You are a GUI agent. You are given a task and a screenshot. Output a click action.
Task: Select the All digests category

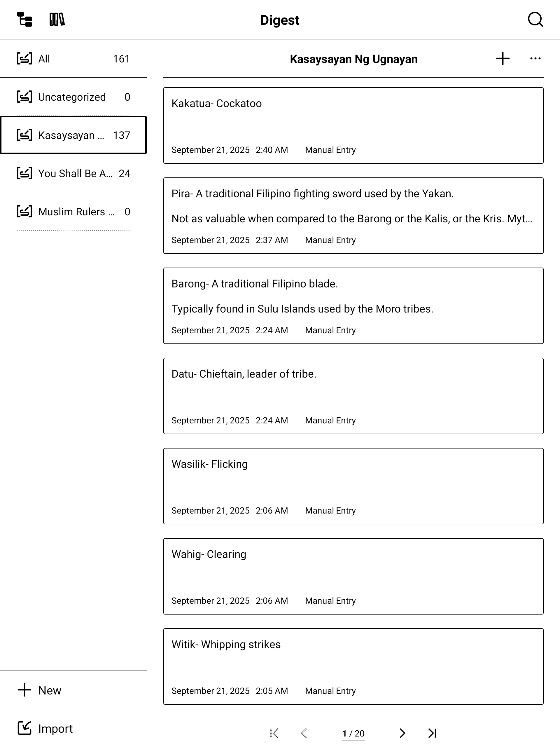73,59
